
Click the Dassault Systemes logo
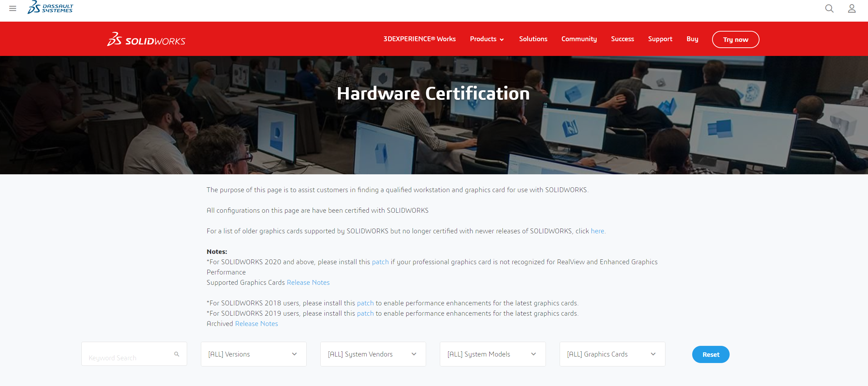point(50,8)
